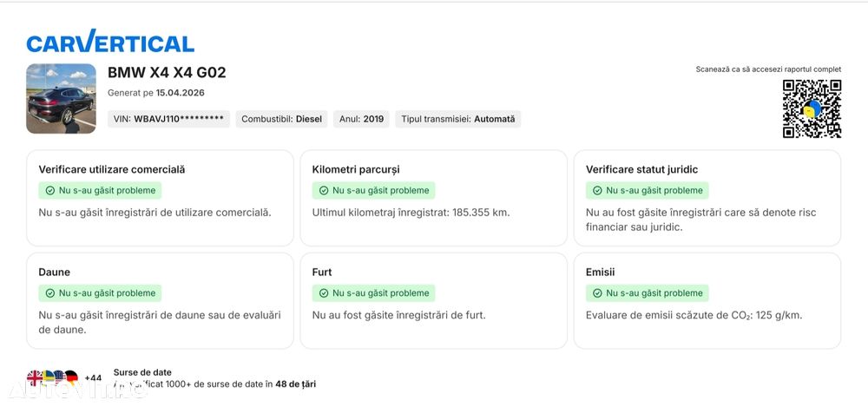Click check icon in Emisii card
868x407 pixels.
[x=597, y=293]
